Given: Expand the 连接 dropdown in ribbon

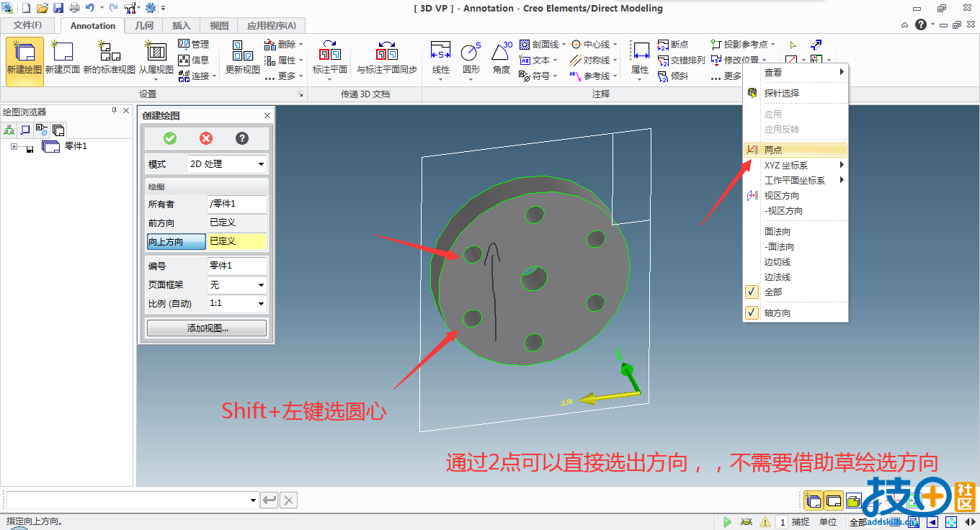Looking at the screenshot, I should coord(214,76).
